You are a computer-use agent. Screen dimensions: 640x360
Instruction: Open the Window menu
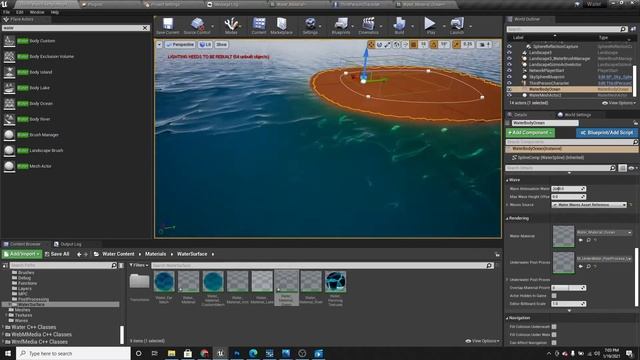[37, 12]
